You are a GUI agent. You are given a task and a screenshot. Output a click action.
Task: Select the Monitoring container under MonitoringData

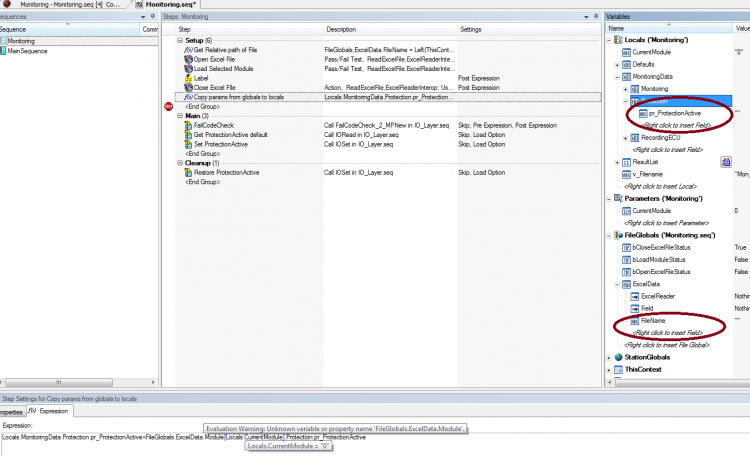pos(654,89)
